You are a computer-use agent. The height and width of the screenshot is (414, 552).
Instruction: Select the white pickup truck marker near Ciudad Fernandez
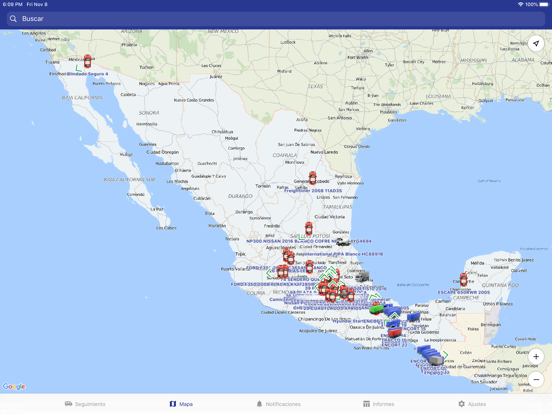click(343, 242)
